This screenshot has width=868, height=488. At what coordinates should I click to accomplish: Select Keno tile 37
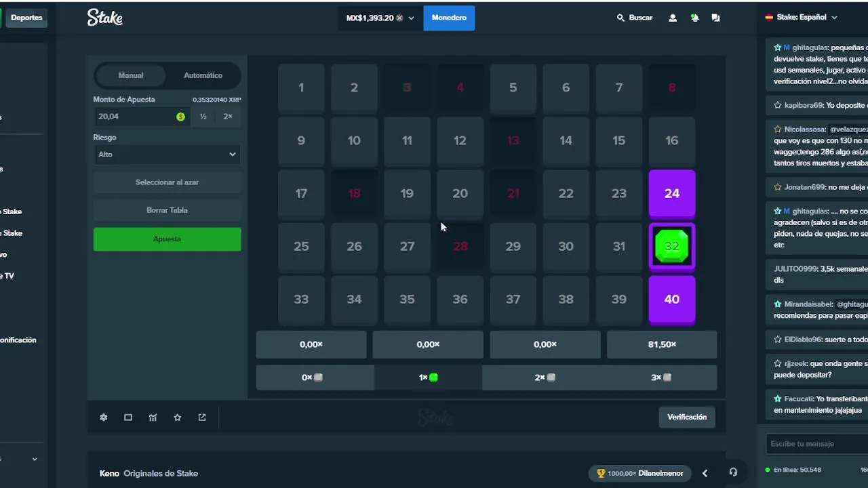(x=513, y=299)
